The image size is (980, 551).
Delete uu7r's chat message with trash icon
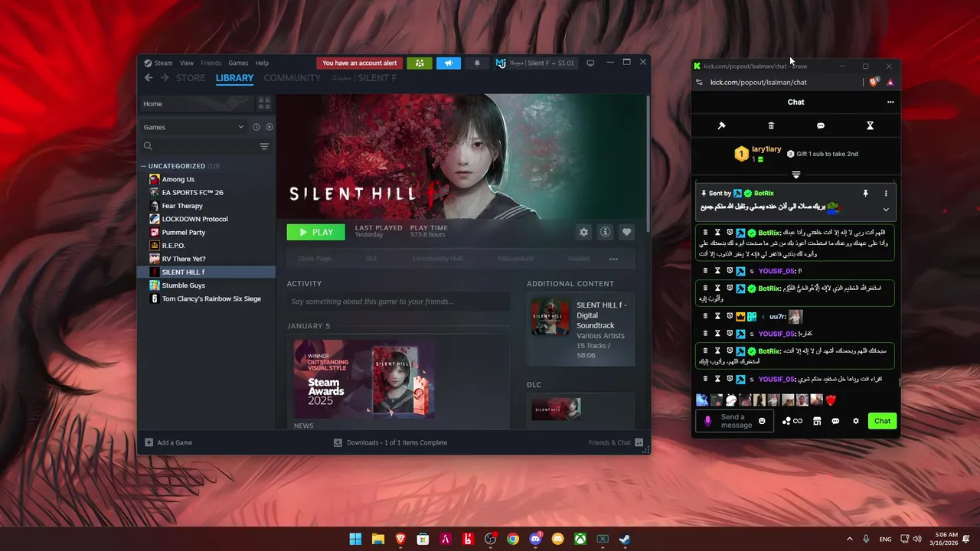pos(705,316)
